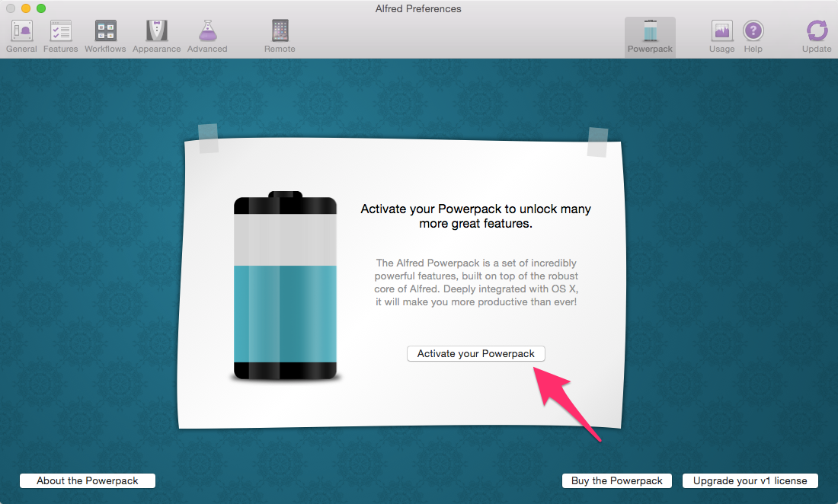This screenshot has width=838, height=504.
Task: Close the Alfred Preferences window
Action: coord(11,8)
